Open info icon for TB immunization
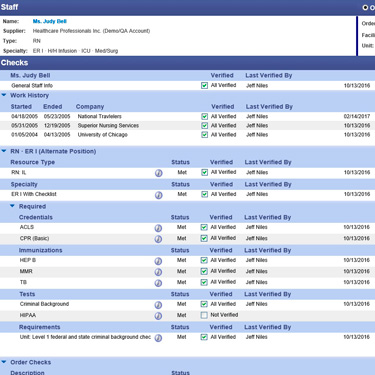 [158, 283]
